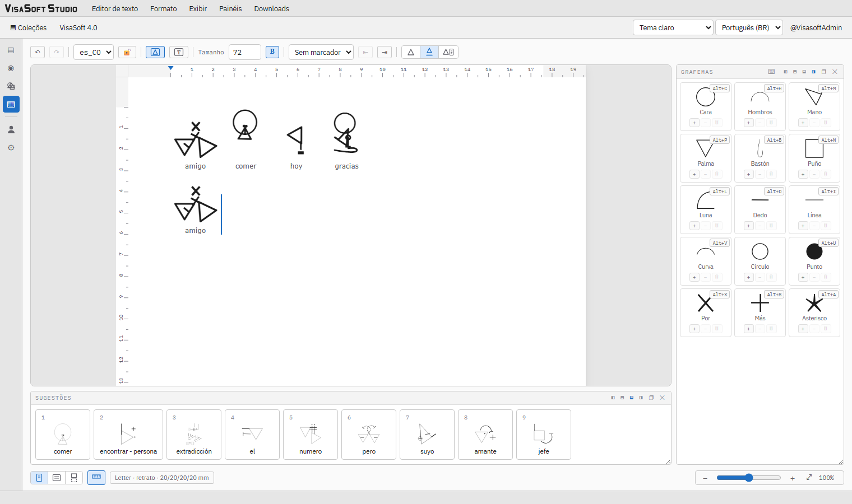The height and width of the screenshot is (504, 852).
Task: Select single page view mode button
Action: point(39,478)
